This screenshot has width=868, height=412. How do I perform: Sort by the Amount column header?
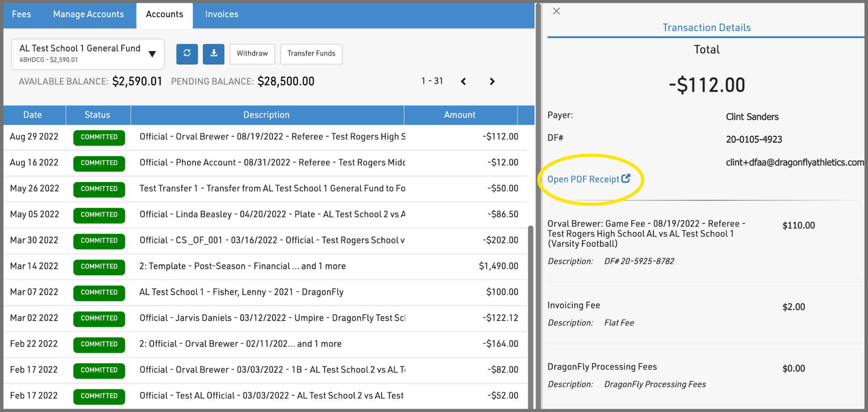[459, 115]
